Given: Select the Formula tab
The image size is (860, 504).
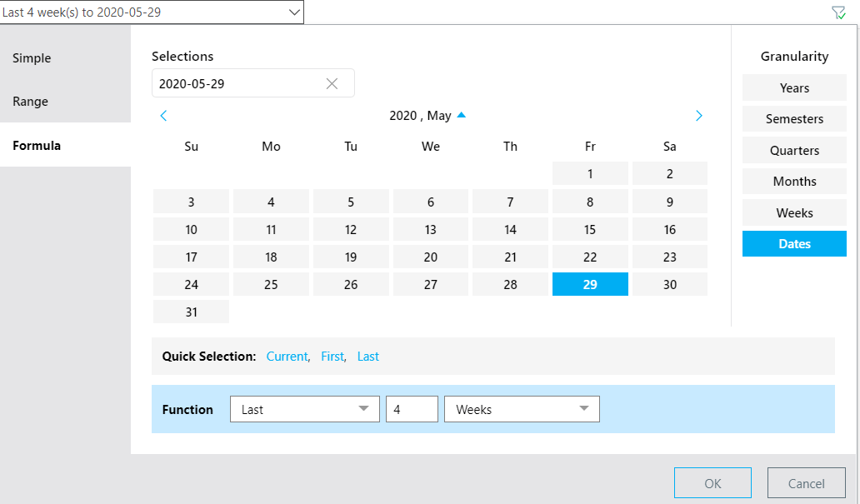Looking at the screenshot, I should coord(65,145).
